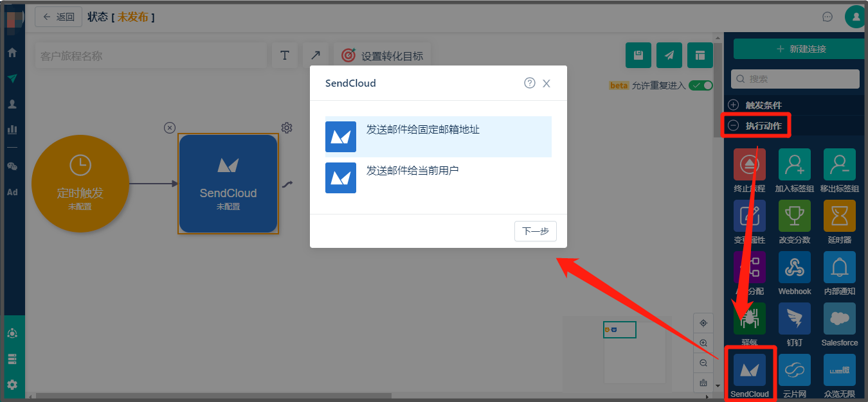Open the WeChat icon in left sidebar

coord(12,166)
